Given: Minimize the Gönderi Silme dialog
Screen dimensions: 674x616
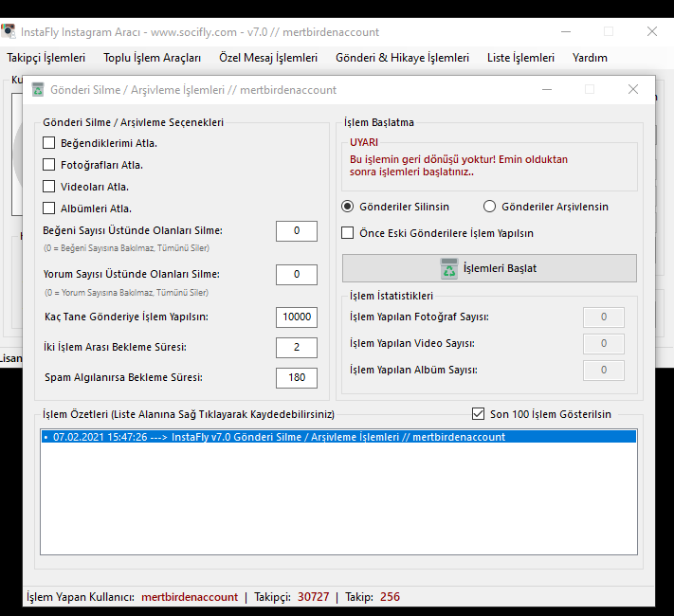Looking at the screenshot, I should pyautogui.click(x=547, y=89).
